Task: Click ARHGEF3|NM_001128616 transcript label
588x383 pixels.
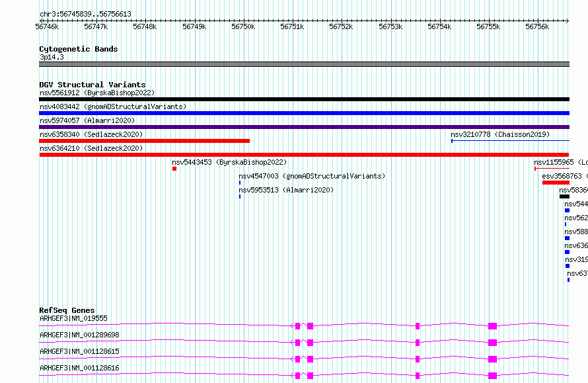Action: 79,368
